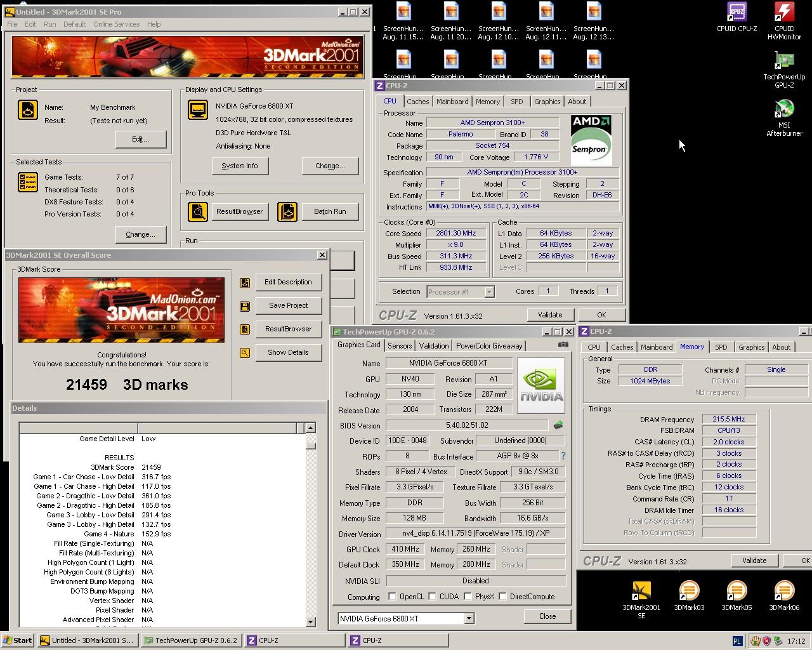Open the ScreenHun Aug. 11 20 file icon
Image resolution: width=812 pixels, height=650 pixels.
click(x=451, y=21)
